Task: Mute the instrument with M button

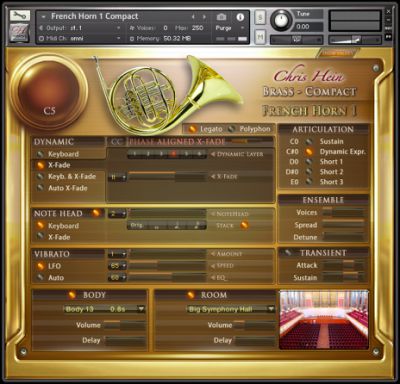Action: 260,36
